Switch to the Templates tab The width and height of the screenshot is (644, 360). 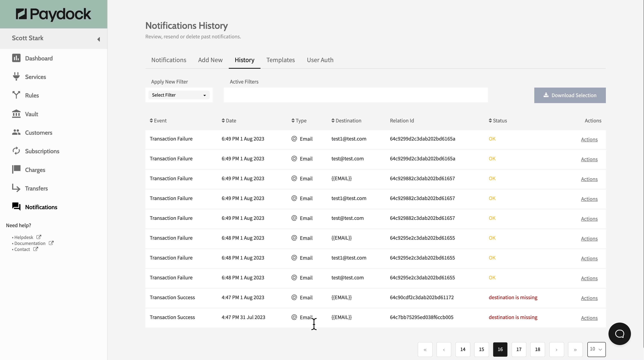coord(281,60)
